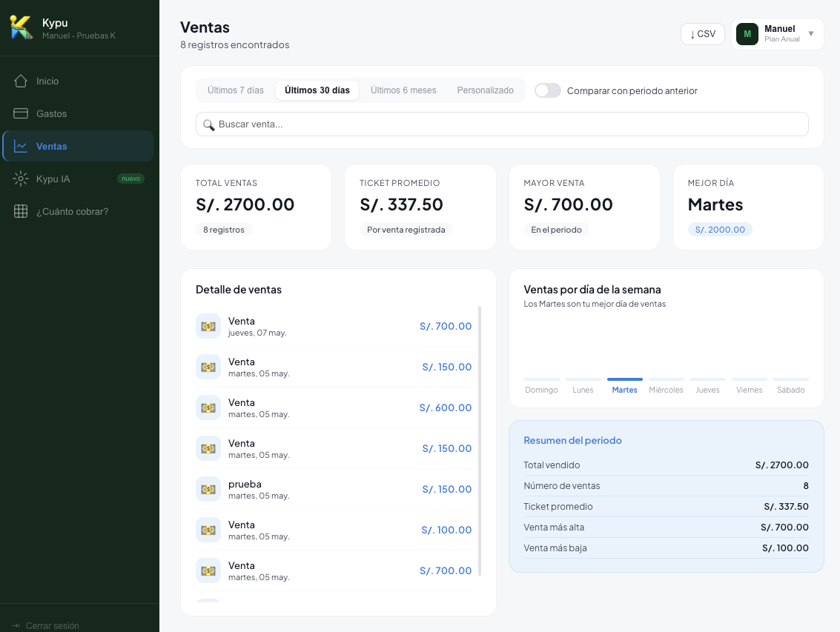Click the Kypu logo icon
Image resolution: width=840 pixels, height=632 pixels.
point(22,27)
